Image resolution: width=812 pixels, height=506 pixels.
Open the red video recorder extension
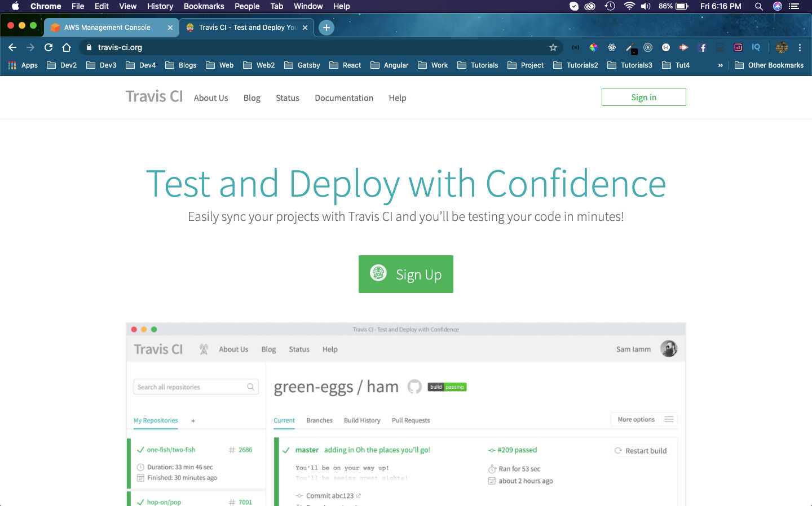click(x=684, y=47)
